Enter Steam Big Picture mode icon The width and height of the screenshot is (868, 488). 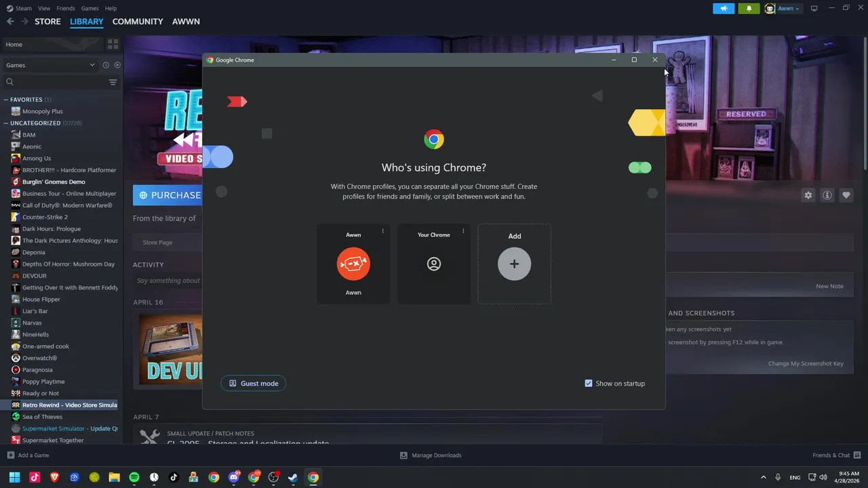(x=814, y=8)
